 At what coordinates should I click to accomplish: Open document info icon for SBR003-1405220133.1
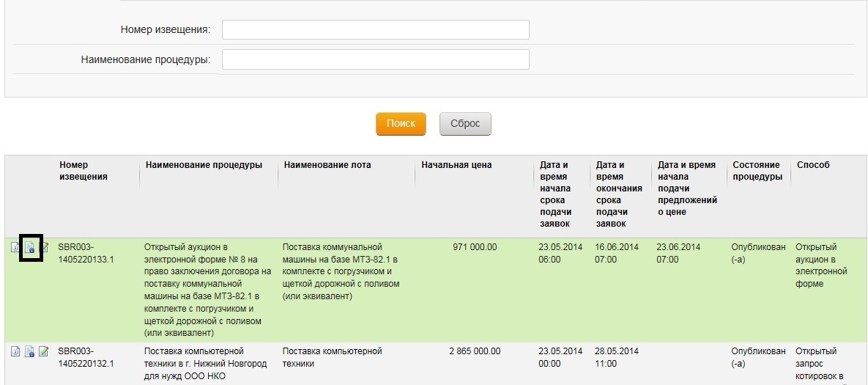(x=30, y=248)
